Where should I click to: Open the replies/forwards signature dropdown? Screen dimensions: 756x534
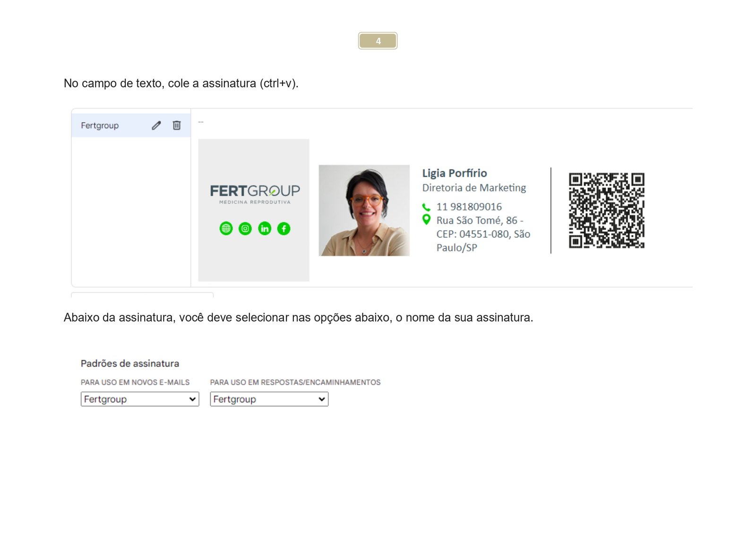[x=269, y=399]
